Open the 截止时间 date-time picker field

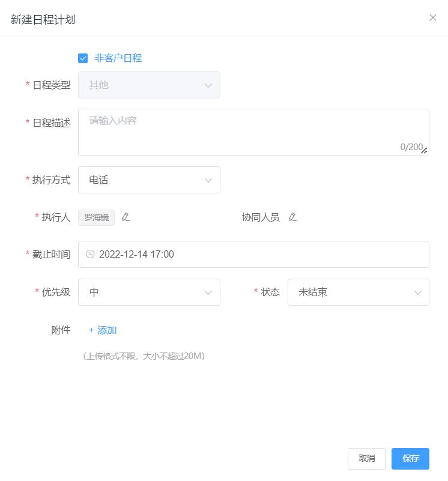(x=253, y=254)
